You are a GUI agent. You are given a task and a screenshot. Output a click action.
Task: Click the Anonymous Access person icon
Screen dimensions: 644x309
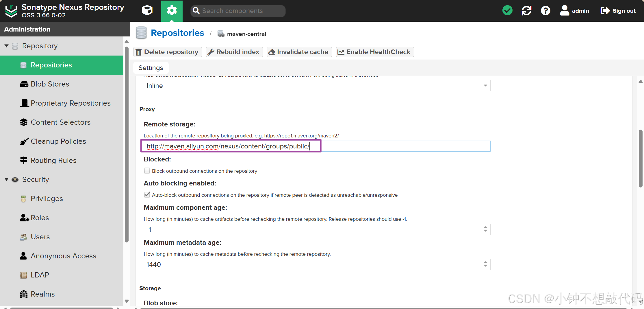[23, 256]
